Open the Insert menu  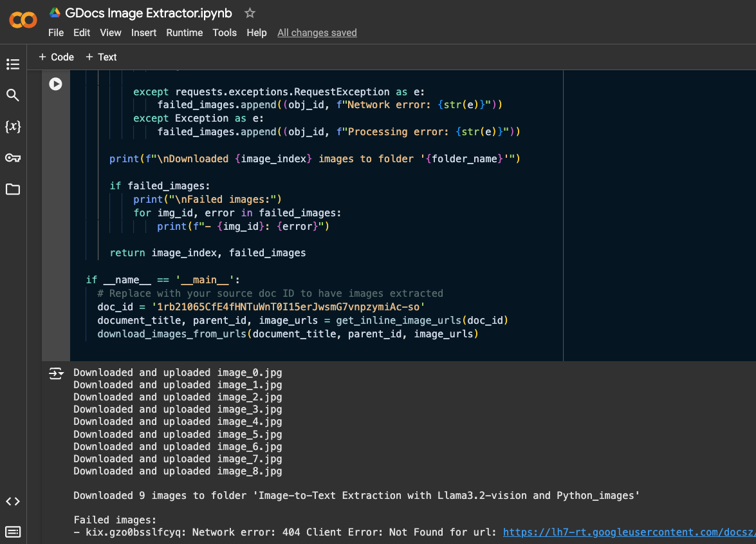pyautogui.click(x=143, y=33)
